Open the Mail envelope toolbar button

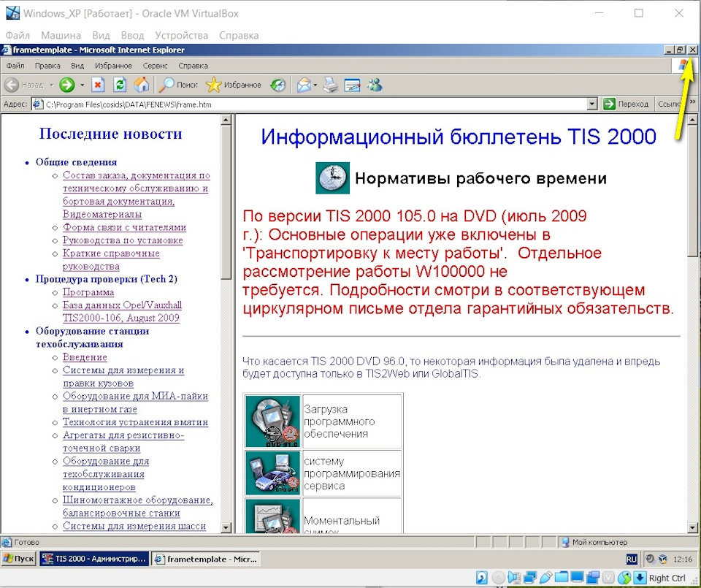pos(304,85)
